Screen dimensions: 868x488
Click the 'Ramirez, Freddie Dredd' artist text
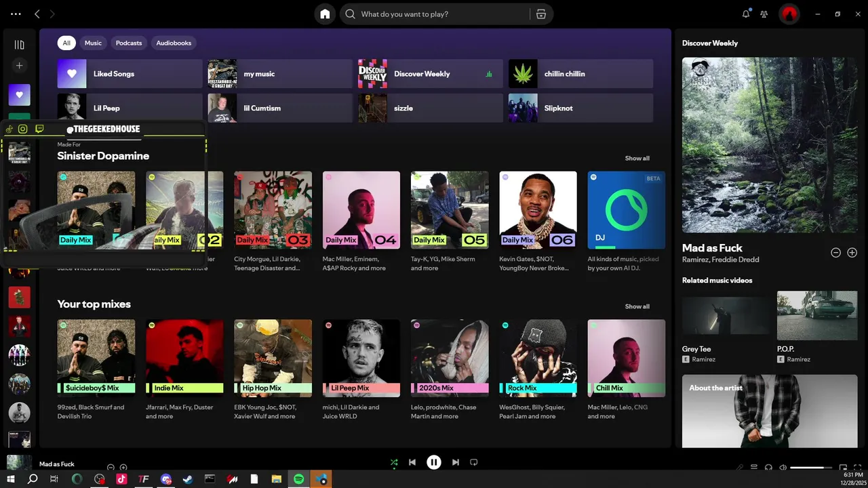720,260
